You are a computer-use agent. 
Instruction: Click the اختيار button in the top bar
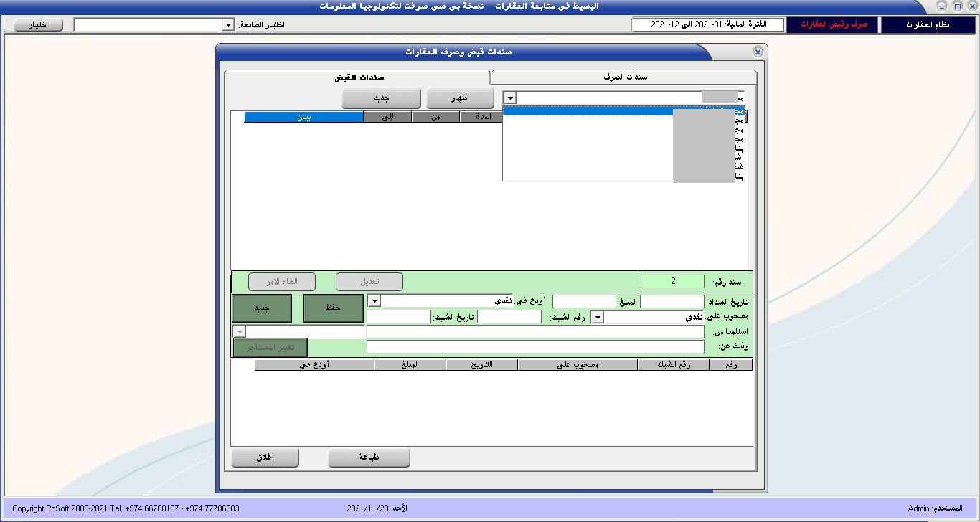point(38,25)
